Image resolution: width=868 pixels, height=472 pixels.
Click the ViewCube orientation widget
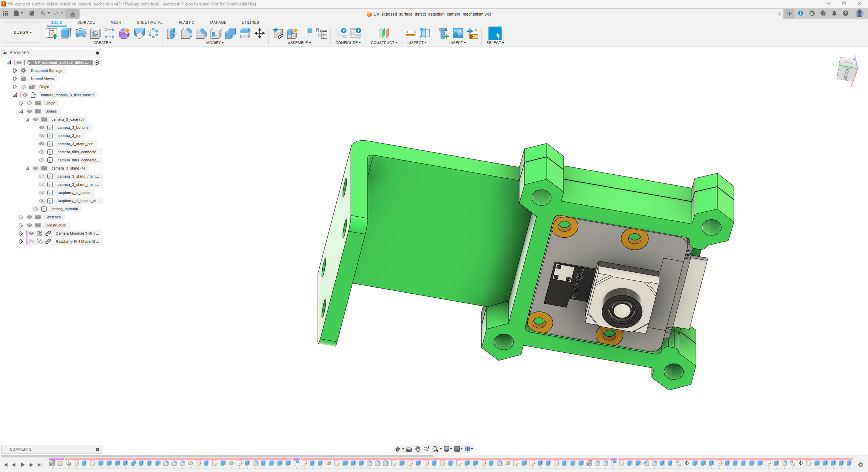[847, 69]
